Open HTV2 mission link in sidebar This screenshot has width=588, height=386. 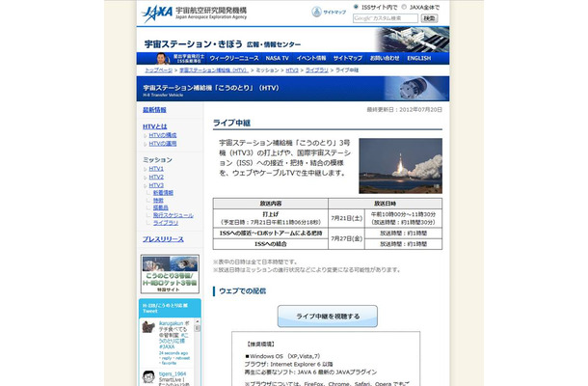(156, 178)
